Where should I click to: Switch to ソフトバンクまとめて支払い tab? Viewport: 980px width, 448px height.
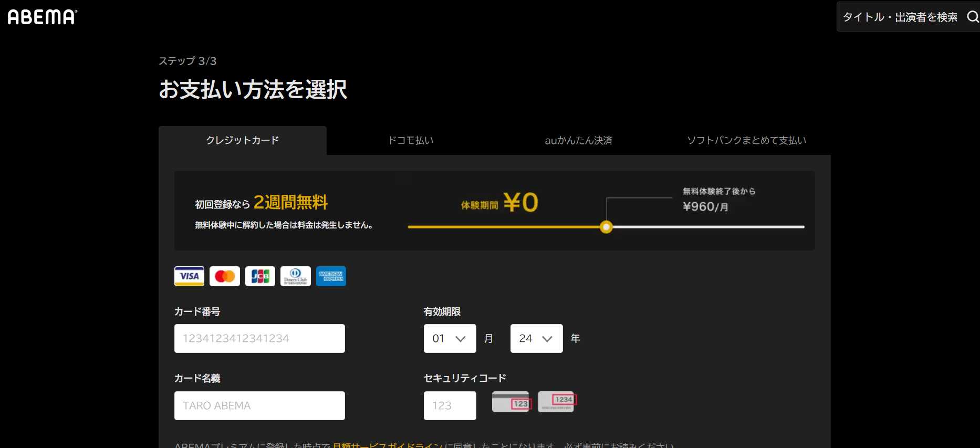tap(747, 140)
